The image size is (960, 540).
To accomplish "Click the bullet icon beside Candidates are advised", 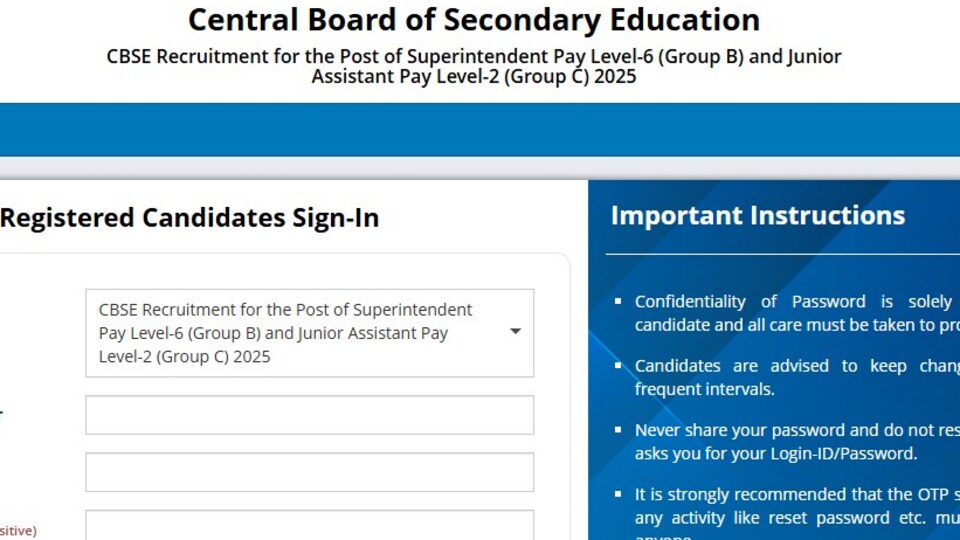I will pyautogui.click(x=618, y=366).
